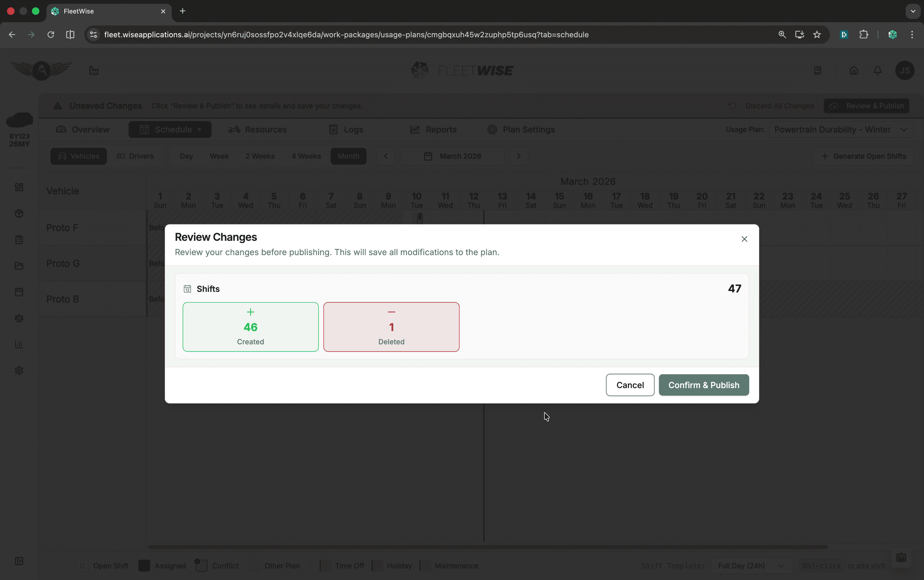Open the Resources tab
This screenshot has width=924, height=580.
257,130
